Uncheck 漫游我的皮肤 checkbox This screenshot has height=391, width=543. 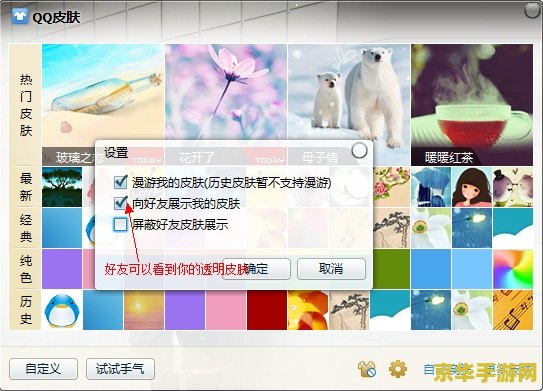tap(121, 181)
